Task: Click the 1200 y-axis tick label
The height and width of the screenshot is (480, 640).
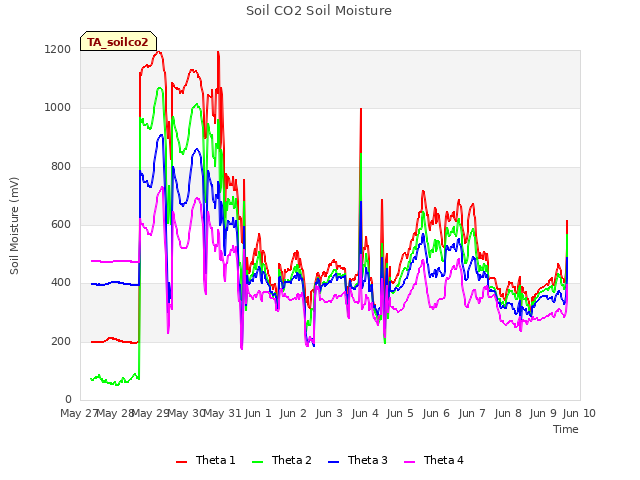Action: coord(58,49)
